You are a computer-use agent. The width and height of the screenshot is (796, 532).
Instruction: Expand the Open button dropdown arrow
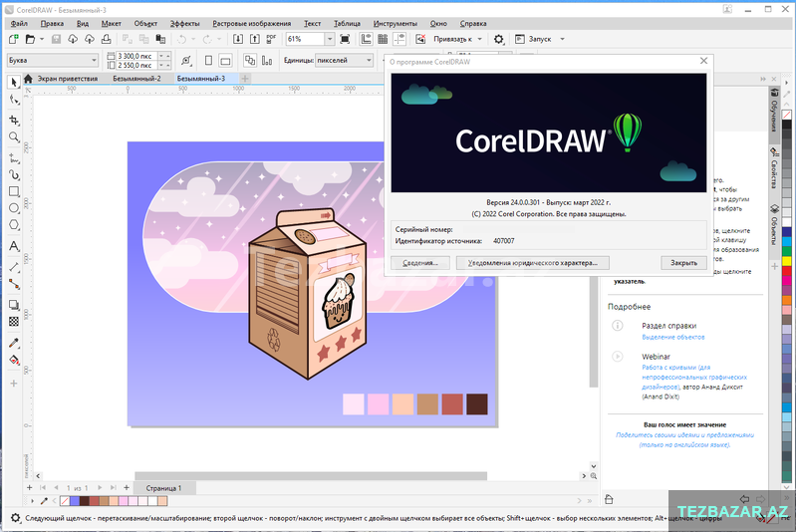(42, 39)
